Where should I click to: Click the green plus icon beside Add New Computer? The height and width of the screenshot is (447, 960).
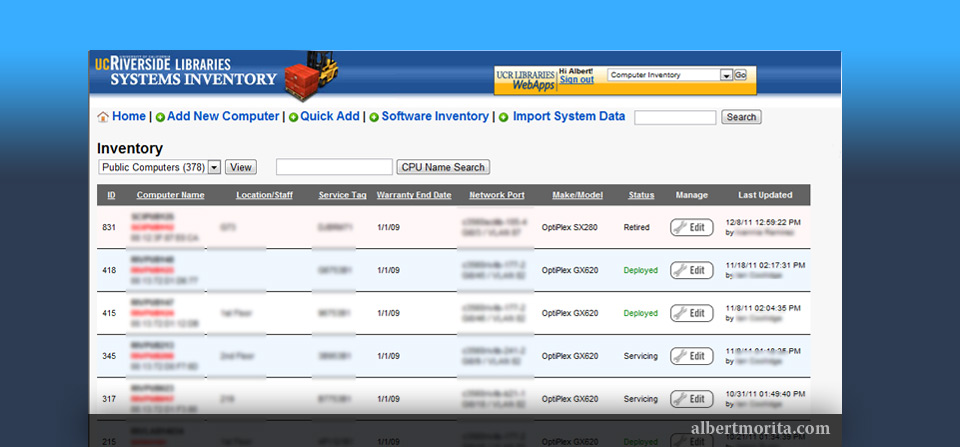[x=160, y=117]
